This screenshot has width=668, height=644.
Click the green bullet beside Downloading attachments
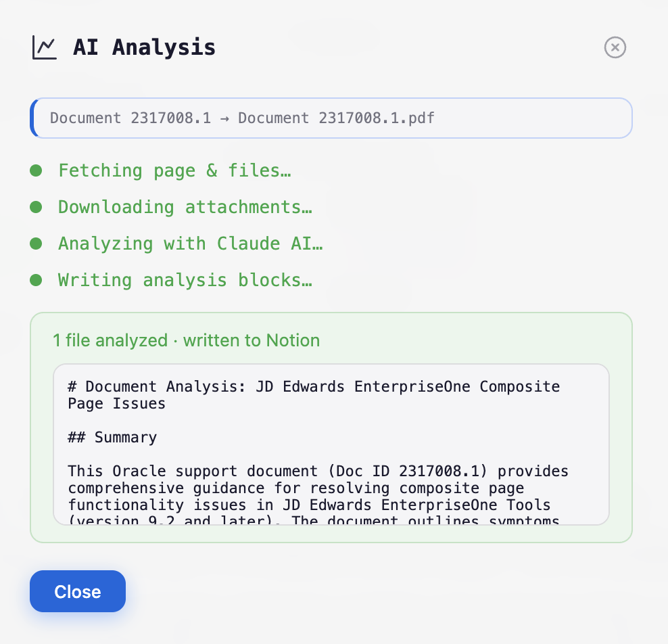coord(36,207)
